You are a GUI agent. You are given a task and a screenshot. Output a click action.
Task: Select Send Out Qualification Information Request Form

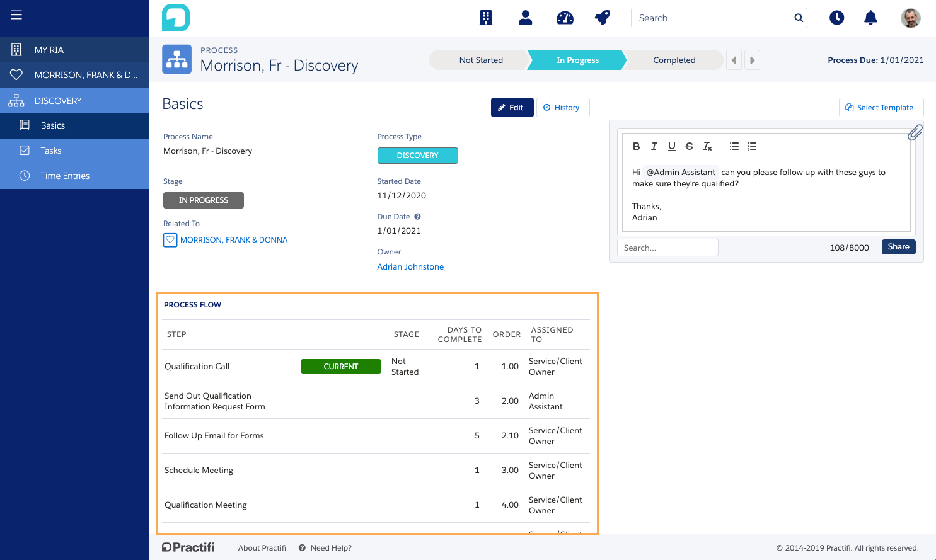[376, 401]
